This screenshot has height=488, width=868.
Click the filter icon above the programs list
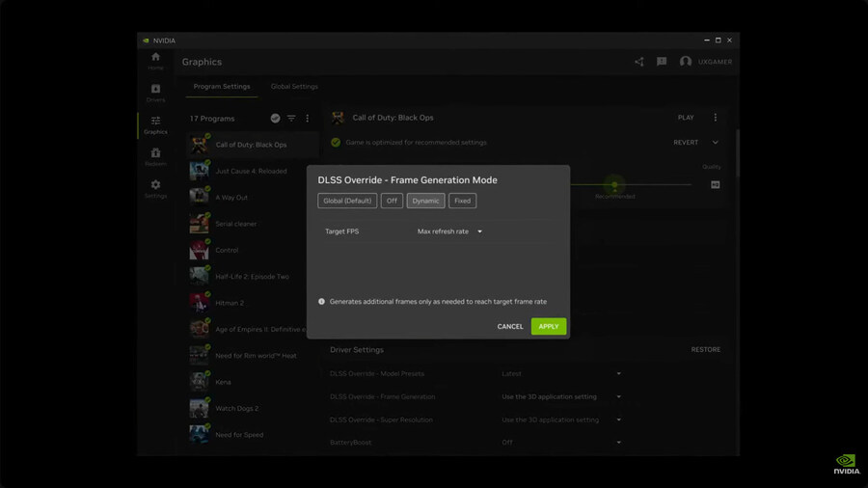(x=291, y=119)
